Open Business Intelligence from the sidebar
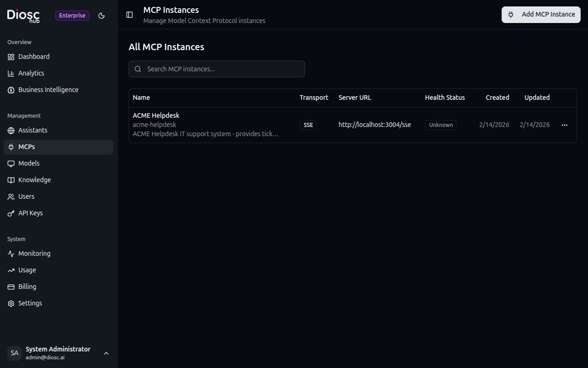This screenshot has width=588, height=368. point(11,90)
